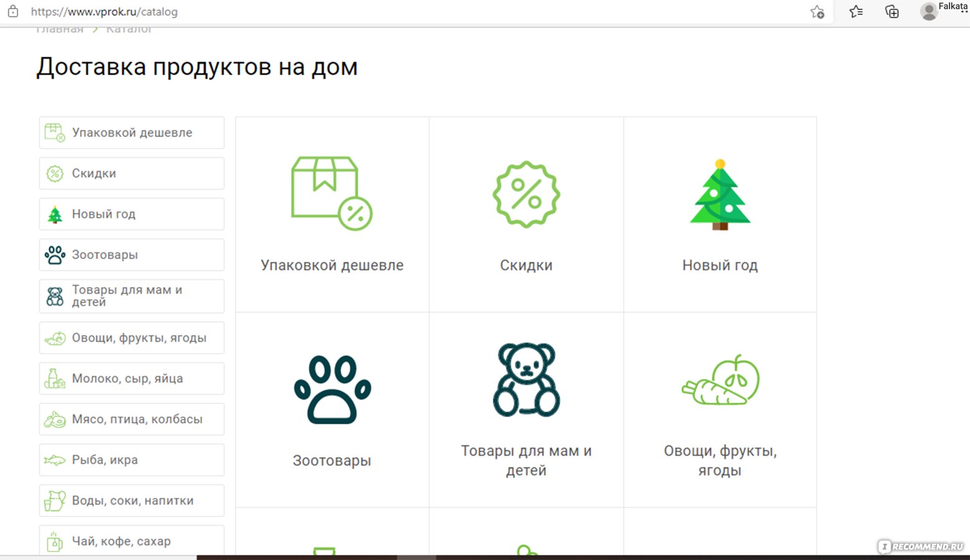Click 'Товары для мам и детей' tile label
This screenshot has width=970, height=560.
(x=526, y=460)
